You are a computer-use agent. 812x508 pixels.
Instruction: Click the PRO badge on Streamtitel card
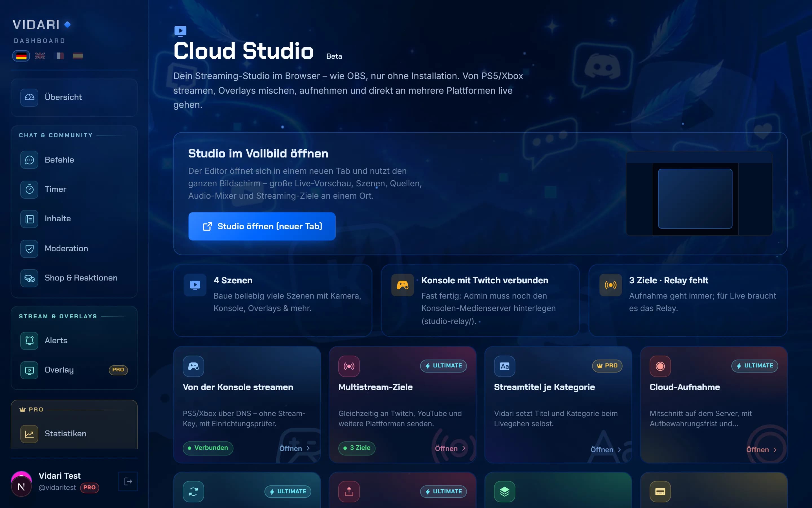(607, 366)
